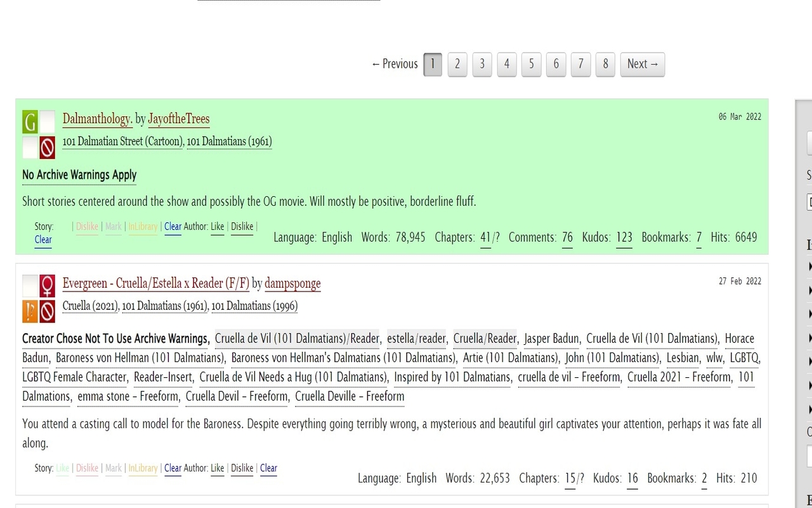Open Evergreen - Cruella/Estella x Reader title
Screen dimensions: 812x508
click(156, 283)
